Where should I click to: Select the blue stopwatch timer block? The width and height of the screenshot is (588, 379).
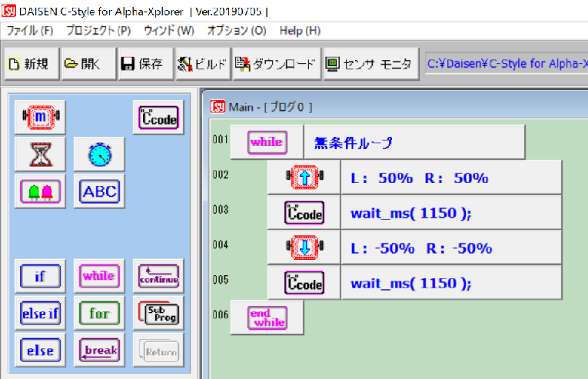point(100,155)
